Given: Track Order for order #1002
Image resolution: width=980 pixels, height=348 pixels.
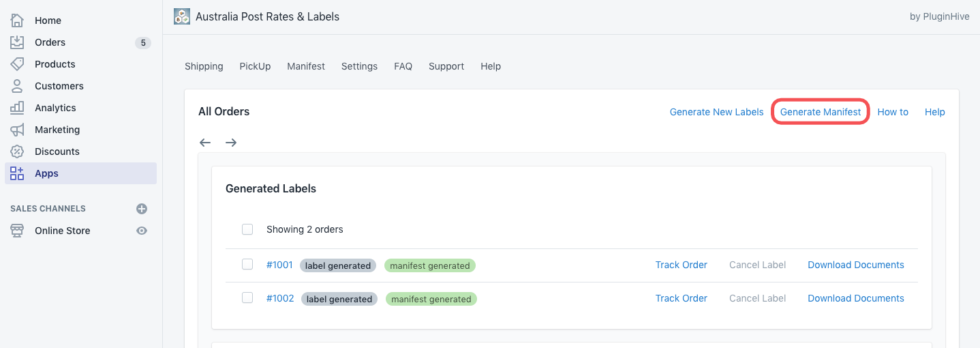Looking at the screenshot, I should pyautogui.click(x=681, y=298).
